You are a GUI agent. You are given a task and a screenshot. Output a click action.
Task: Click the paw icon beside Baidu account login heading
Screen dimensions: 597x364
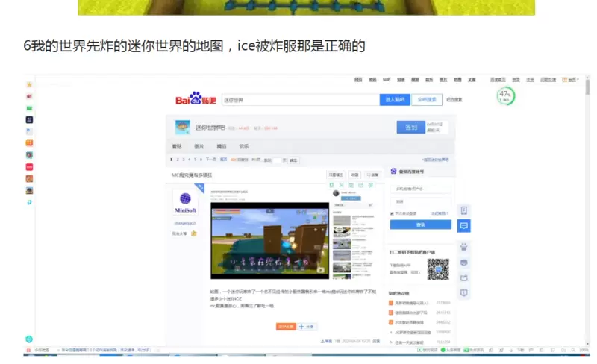393,172
